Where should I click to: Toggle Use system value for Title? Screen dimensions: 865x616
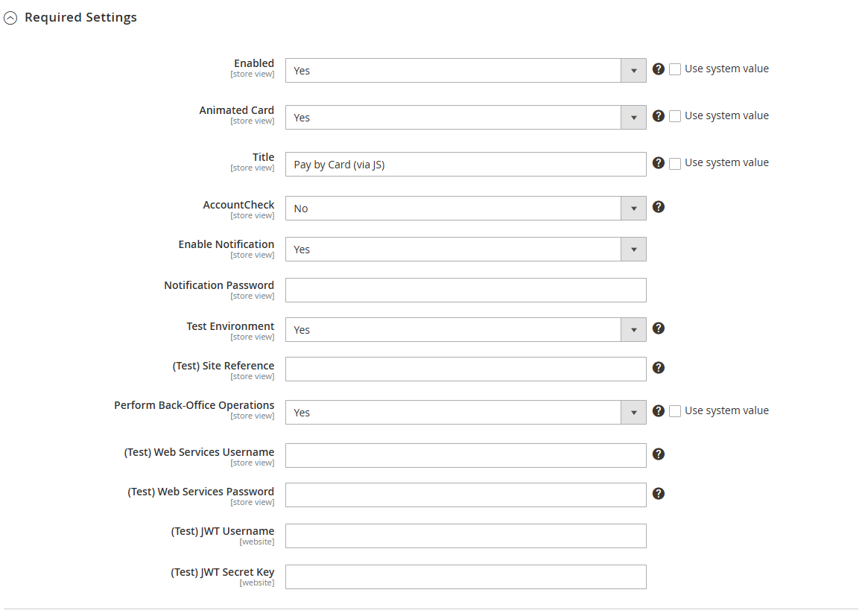click(x=675, y=164)
